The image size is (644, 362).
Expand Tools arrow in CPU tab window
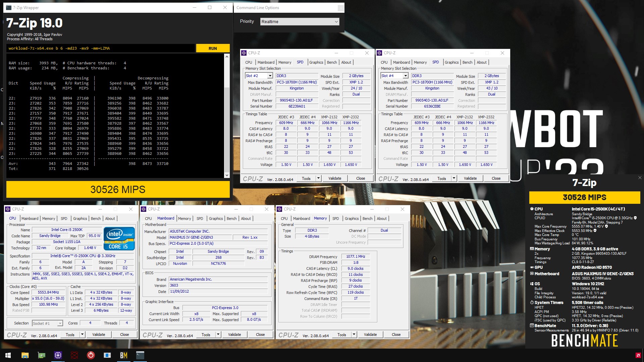82,335
